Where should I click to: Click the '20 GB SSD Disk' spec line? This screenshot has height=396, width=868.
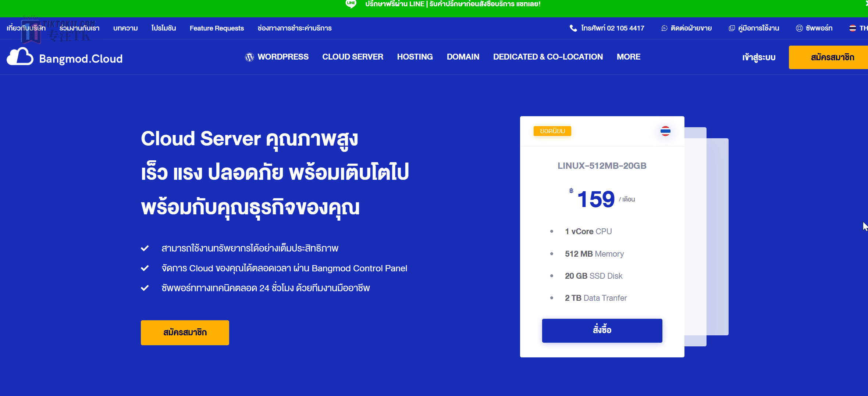[594, 276]
